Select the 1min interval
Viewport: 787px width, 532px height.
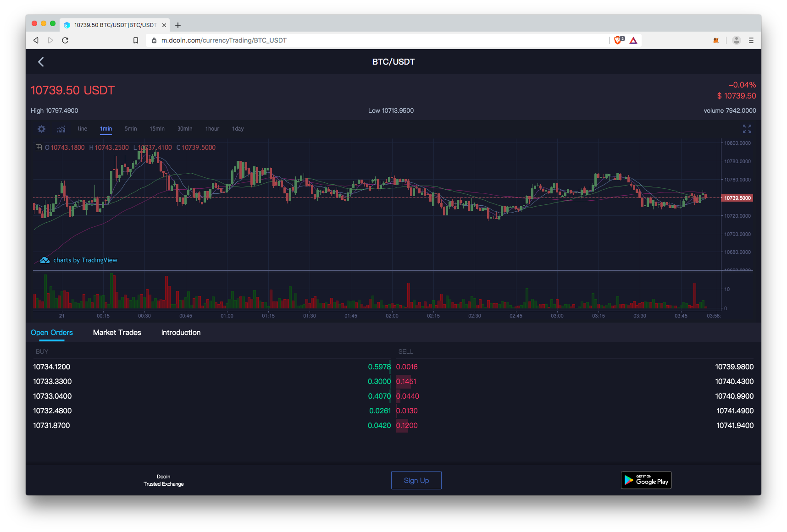click(106, 129)
